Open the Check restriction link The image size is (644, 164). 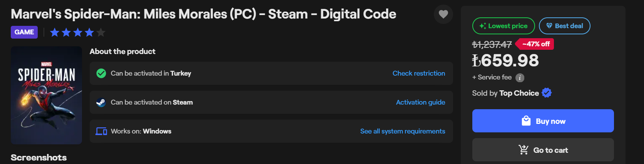(418, 73)
